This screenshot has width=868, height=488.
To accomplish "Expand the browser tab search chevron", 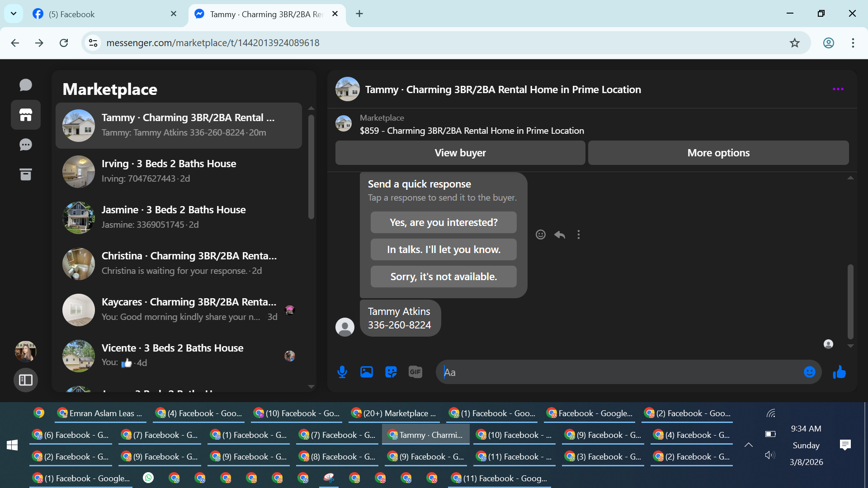I will (x=14, y=14).
